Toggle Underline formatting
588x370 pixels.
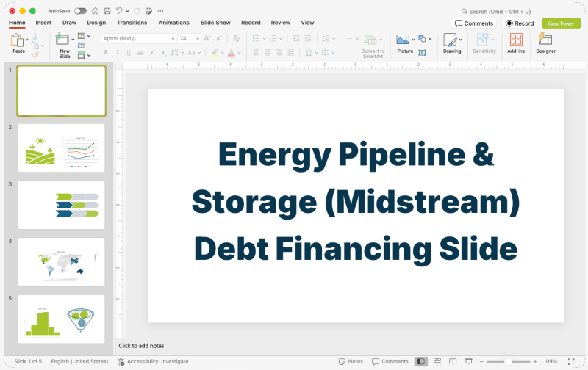(129, 53)
